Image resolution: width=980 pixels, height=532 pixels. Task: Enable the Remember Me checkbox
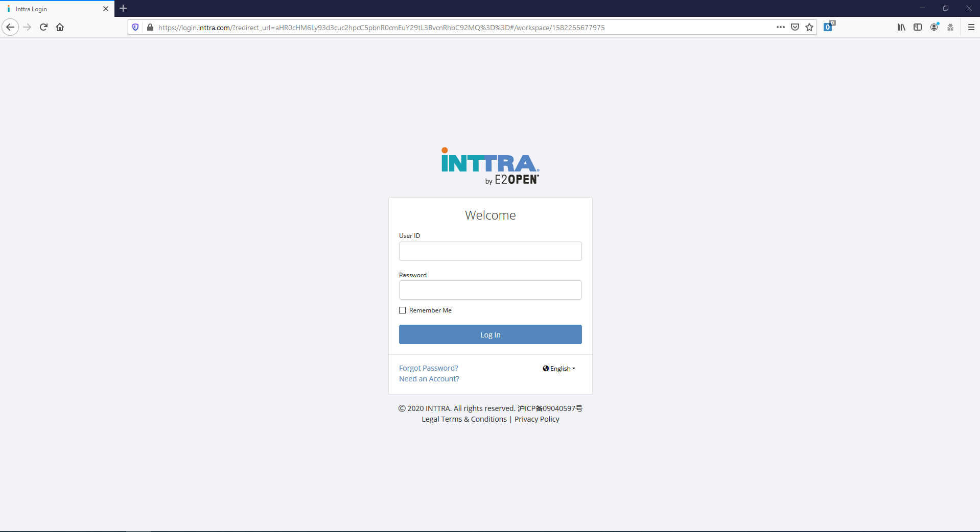(402, 310)
